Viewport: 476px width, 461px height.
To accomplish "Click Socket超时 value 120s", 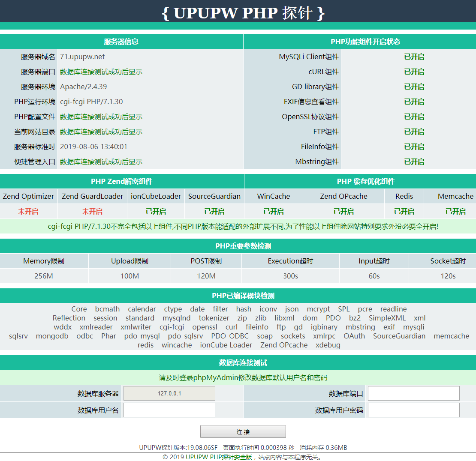I will coord(448,276).
